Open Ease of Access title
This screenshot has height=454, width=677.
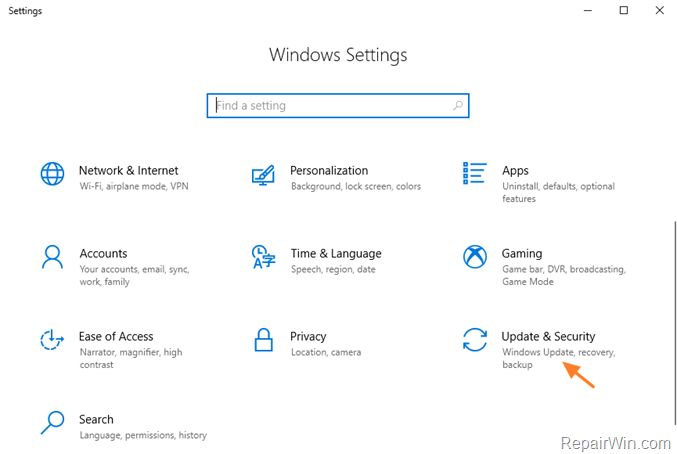click(116, 336)
